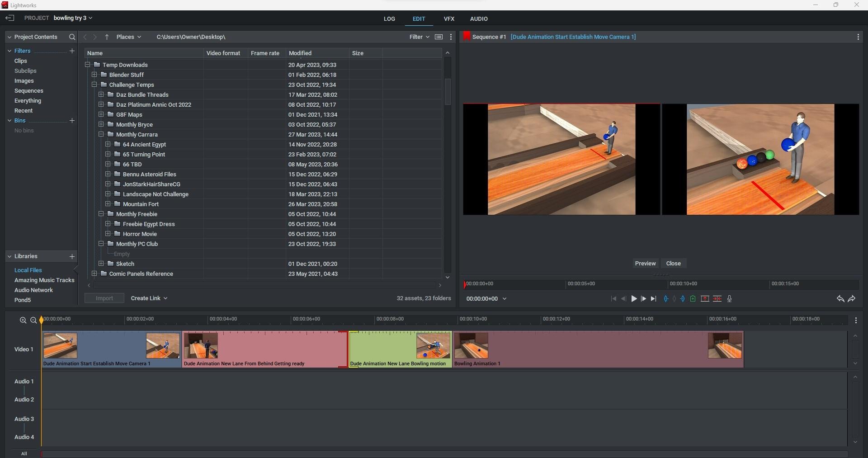
Task: Click the green add cue marker icon
Action: [x=693, y=299]
